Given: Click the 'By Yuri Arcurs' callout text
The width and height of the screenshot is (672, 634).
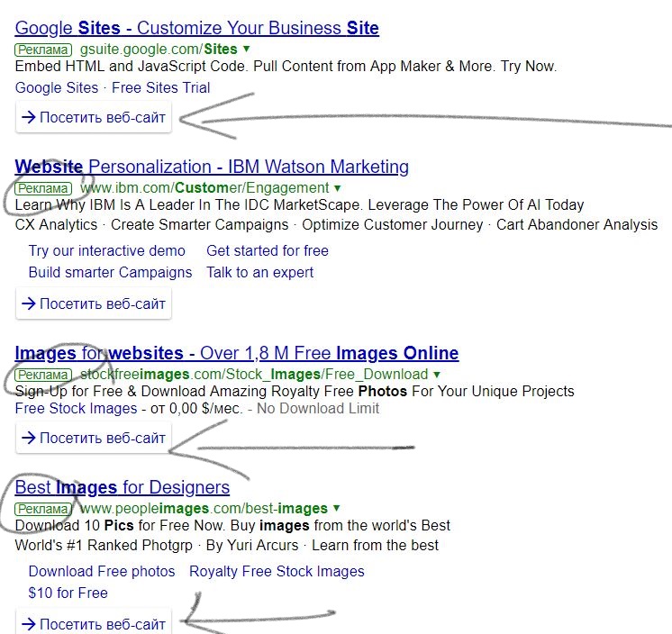Looking at the screenshot, I should [x=252, y=546].
